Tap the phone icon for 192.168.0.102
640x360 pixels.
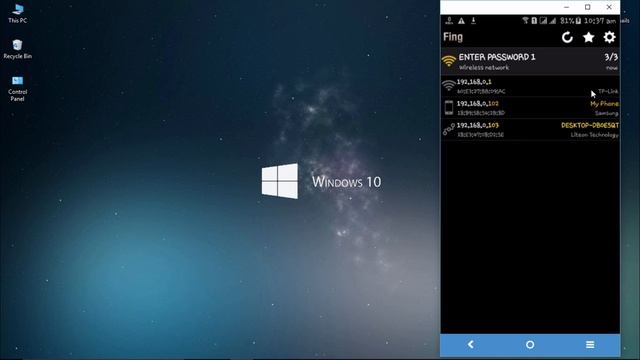(x=449, y=107)
